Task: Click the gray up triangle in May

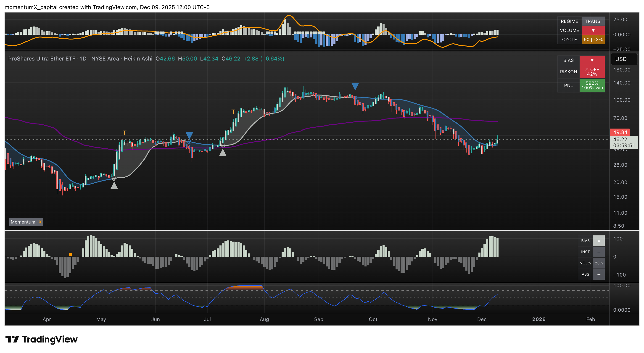Action: [x=114, y=186]
